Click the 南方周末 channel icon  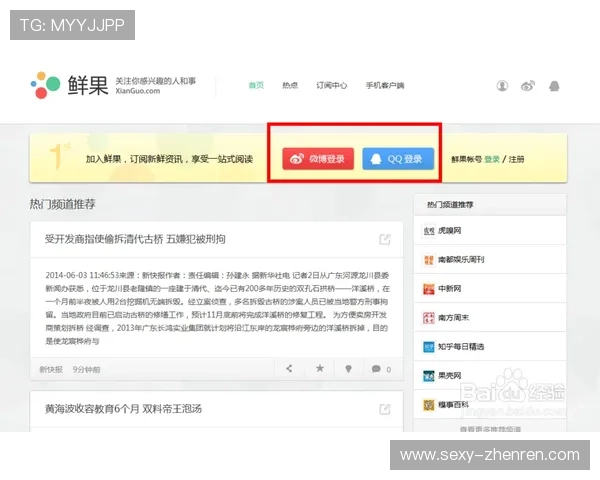point(429,318)
